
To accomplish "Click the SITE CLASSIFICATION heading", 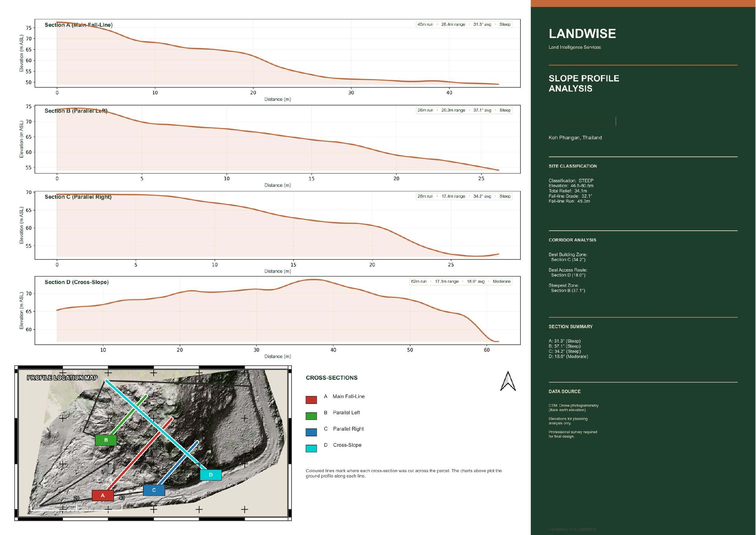I will pos(572,166).
